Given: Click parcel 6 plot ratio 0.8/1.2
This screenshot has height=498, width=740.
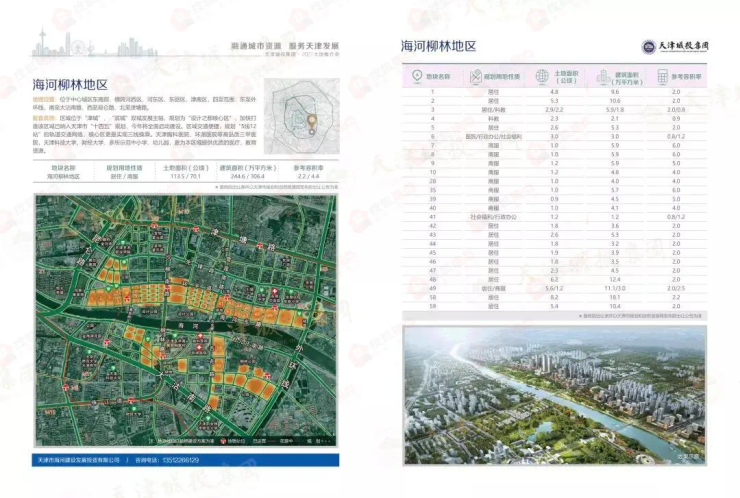Looking at the screenshot, I should 676,136.
